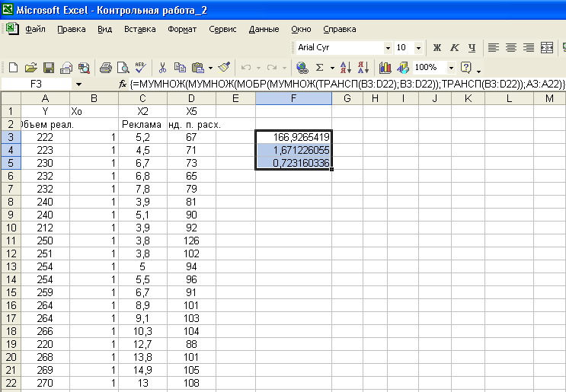The height and width of the screenshot is (392, 566).
Task: Expand the Paste options arrow
Action: click(210, 68)
